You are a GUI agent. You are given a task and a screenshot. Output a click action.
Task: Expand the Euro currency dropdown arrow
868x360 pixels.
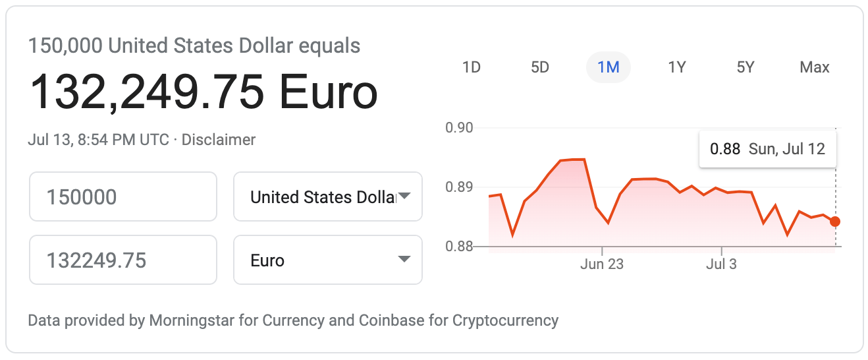click(404, 260)
